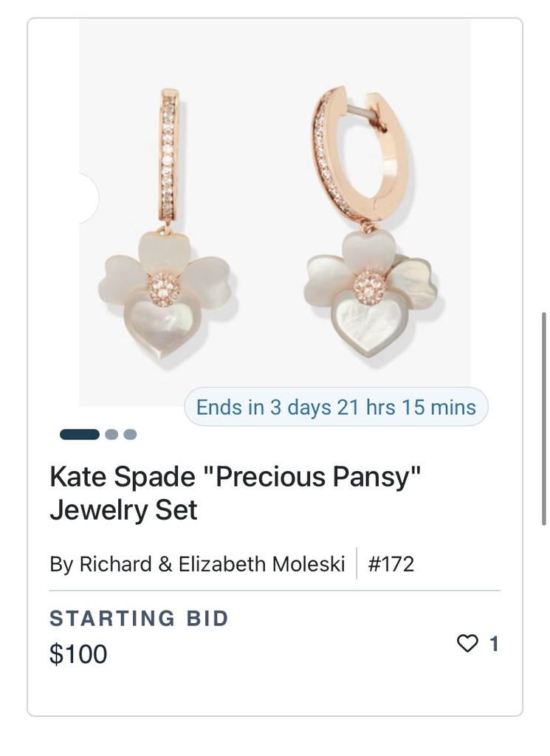Click the crystal center of the right pansy
The height and width of the screenshot is (756, 550).
coord(368,284)
